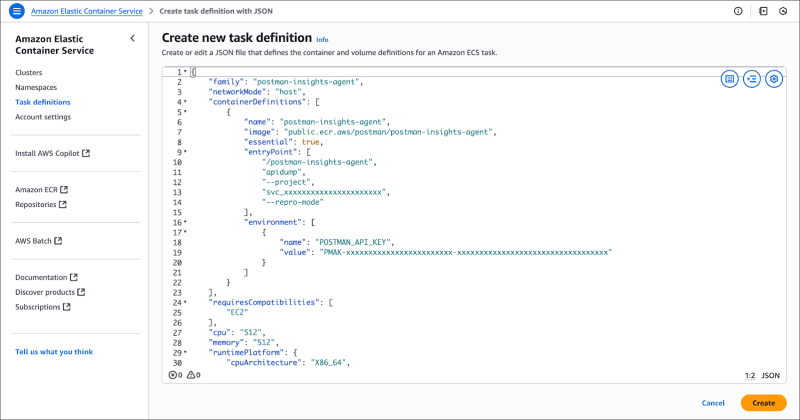The image size is (800, 420).
Task: Open editor preferences gear icon
Action: click(x=774, y=79)
